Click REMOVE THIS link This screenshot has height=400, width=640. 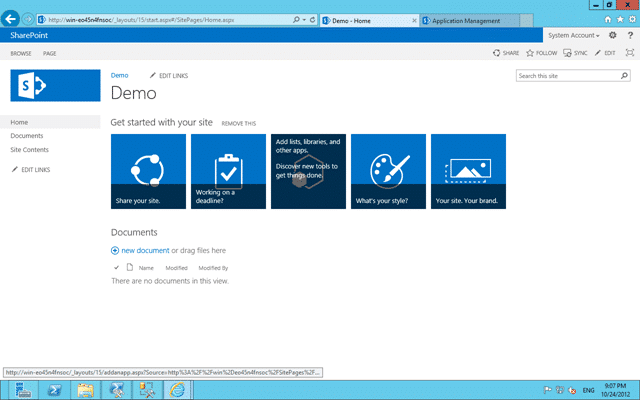coord(239,123)
